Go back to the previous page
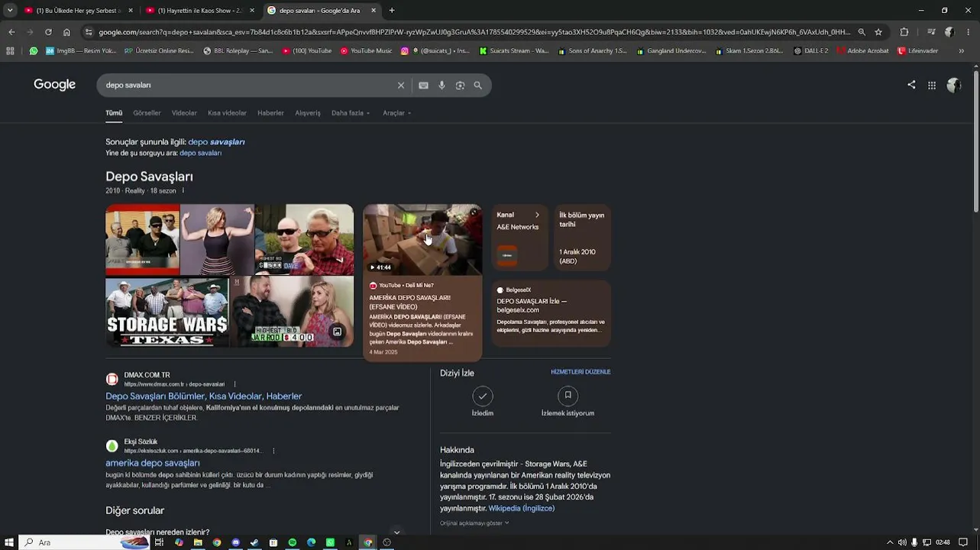This screenshot has width=980, height=550. coord(11,32)
